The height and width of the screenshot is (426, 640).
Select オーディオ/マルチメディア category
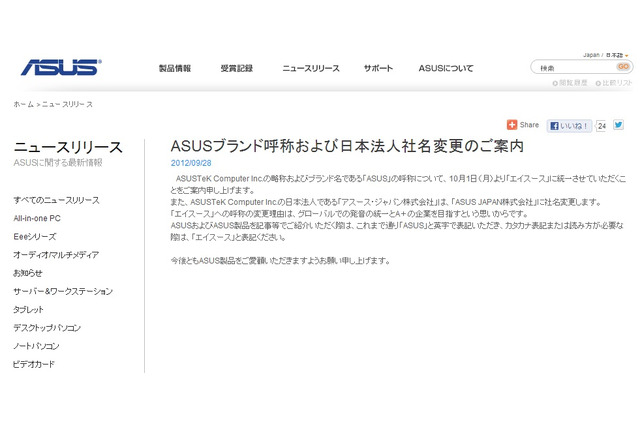coord(56,255)
